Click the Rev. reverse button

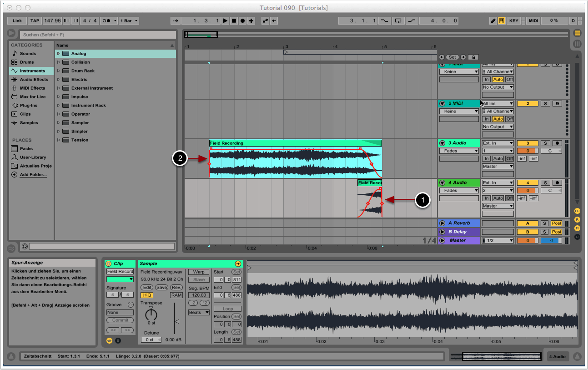coord(176,288)
